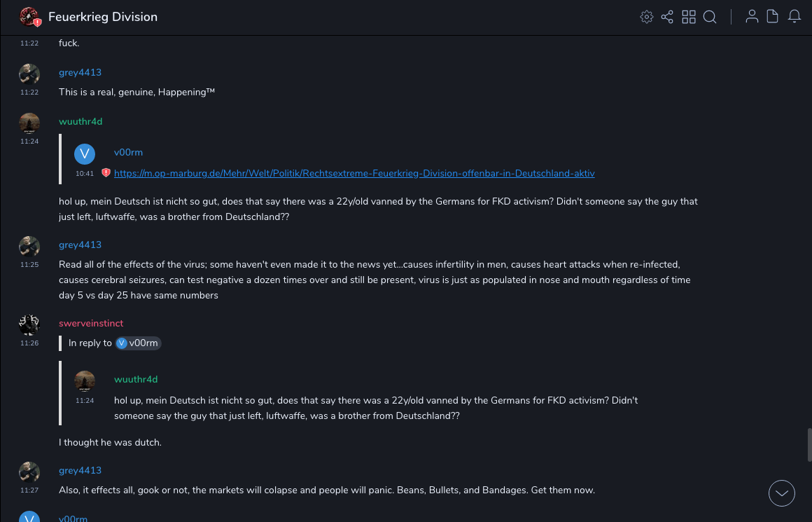This screenshot has height=522, width=812.
Task: Open swerveinstinct's avatar
Action: [x=29, y=325]
